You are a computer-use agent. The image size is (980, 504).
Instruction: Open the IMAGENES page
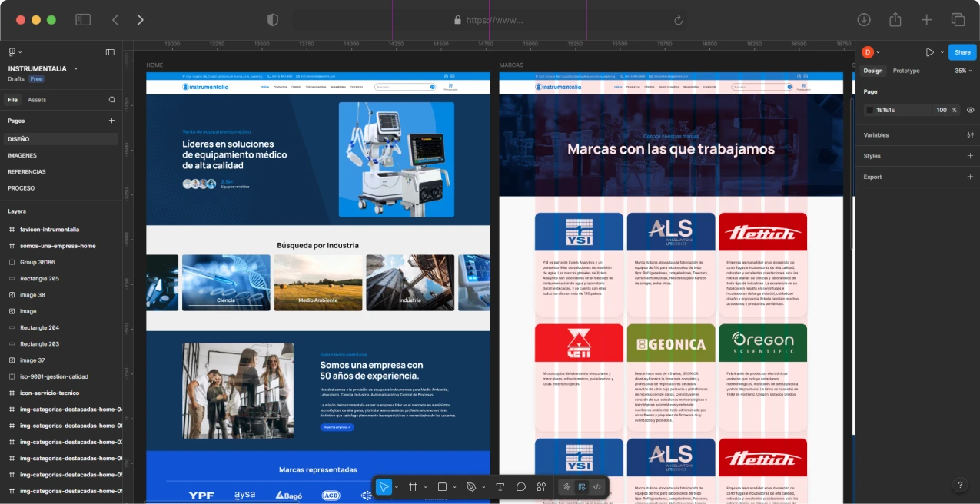22,155
